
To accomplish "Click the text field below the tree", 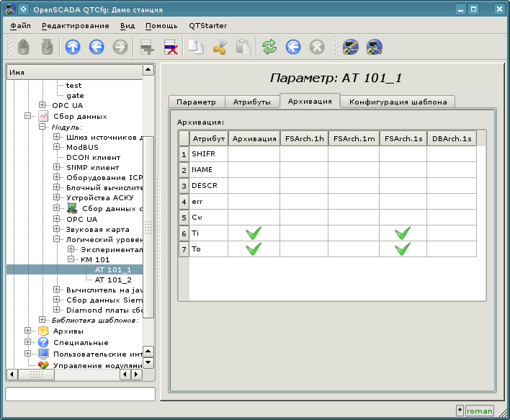I will pyautogui.click(x=80, y=394).
